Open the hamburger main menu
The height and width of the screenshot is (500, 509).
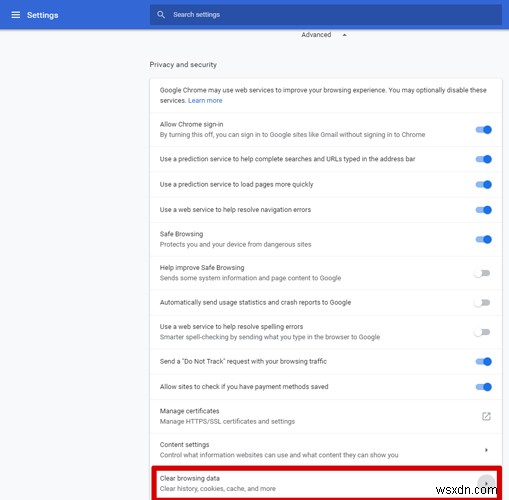point(16,15)
